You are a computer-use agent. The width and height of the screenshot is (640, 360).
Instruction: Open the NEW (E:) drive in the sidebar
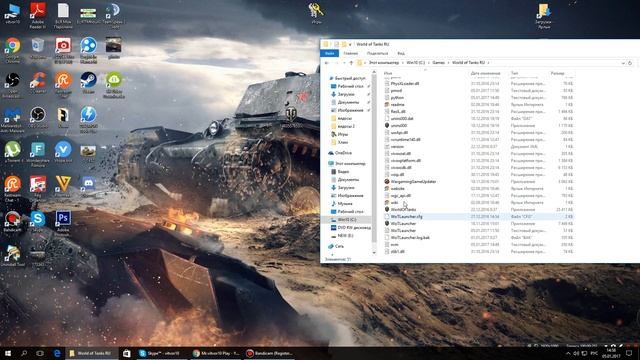pyautogui.click(x=342, y=236)
